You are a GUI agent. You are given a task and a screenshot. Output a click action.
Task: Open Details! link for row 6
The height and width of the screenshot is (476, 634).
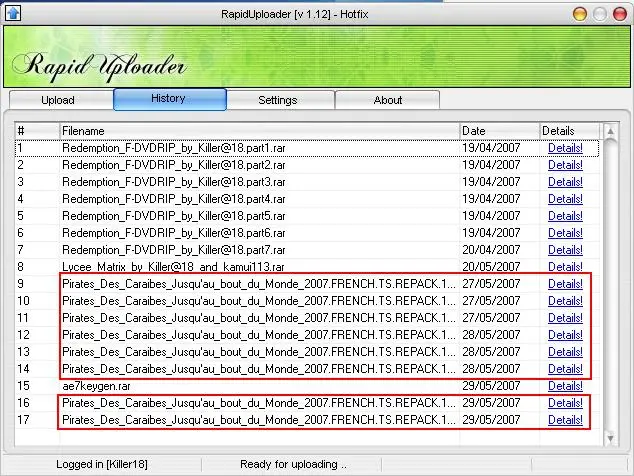(x=565, y=233)
